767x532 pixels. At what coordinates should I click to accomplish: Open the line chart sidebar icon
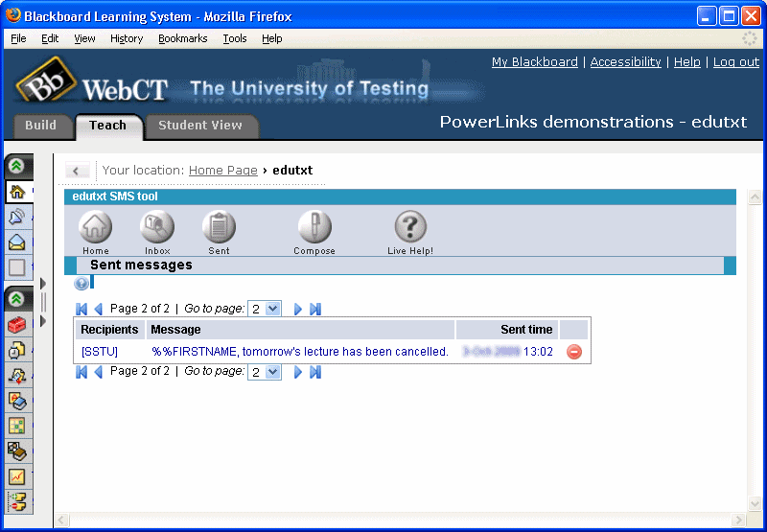[x=17, y=476]
